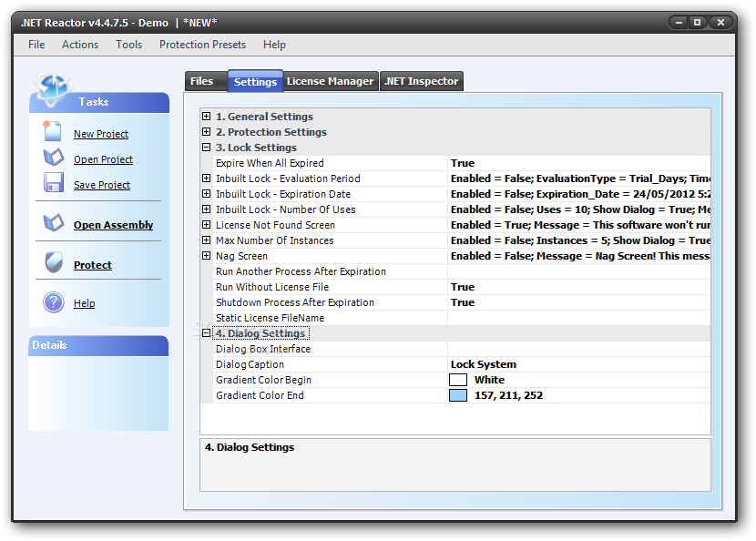Click the Lock System caption value

click(x=484, y=364)
